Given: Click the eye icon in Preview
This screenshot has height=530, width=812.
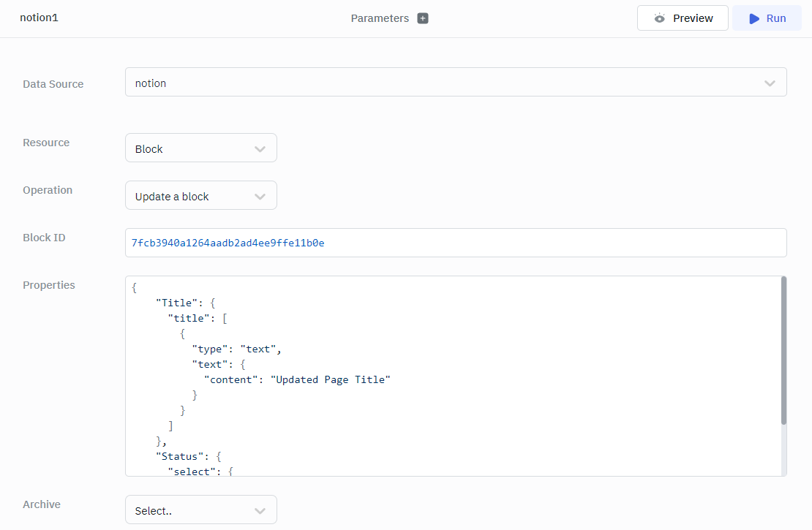Looking at the screenshot, I should tap(660, 18).
